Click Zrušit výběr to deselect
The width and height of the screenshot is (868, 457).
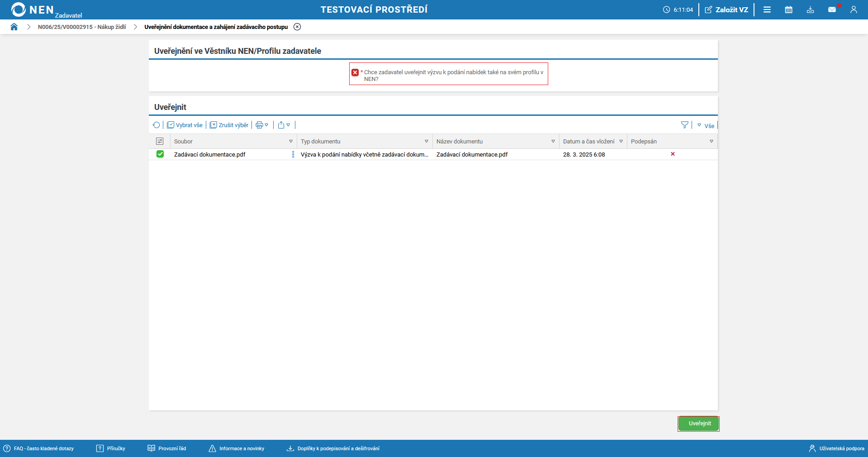tap(229, 125)
